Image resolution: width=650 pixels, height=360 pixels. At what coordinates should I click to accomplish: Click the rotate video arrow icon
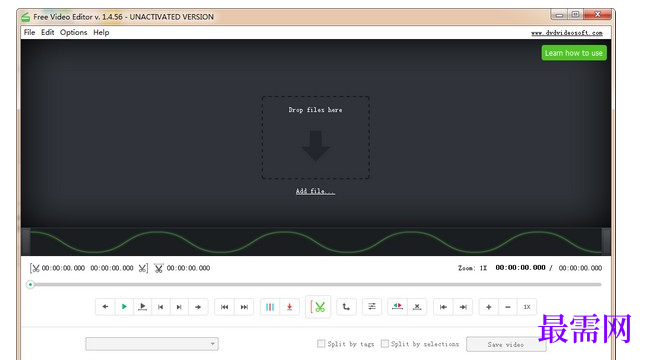pos(346,307)
